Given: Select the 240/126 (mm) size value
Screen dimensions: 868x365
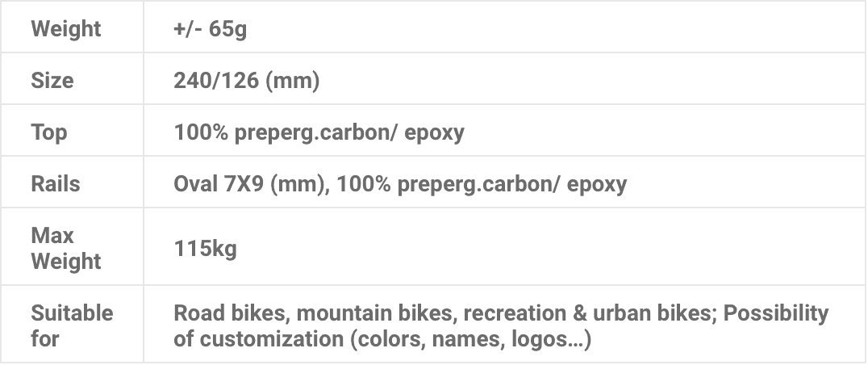Looking at the screenshot, I should coord(247,80).
